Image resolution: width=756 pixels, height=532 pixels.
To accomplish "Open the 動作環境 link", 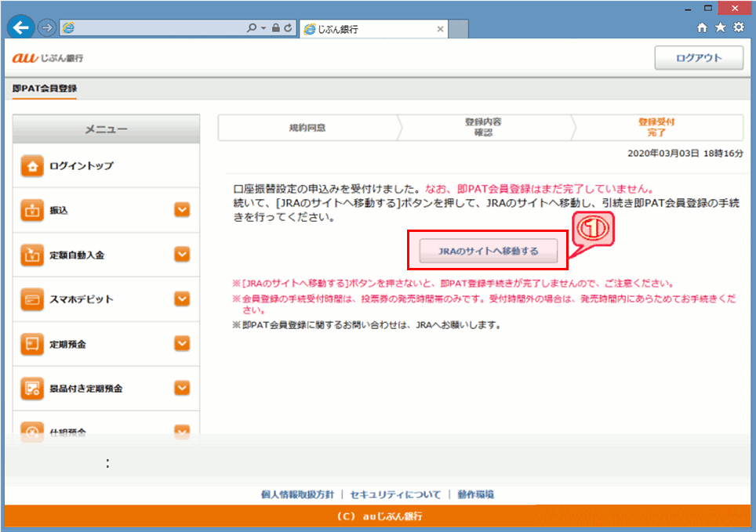I will coord(476,494).
